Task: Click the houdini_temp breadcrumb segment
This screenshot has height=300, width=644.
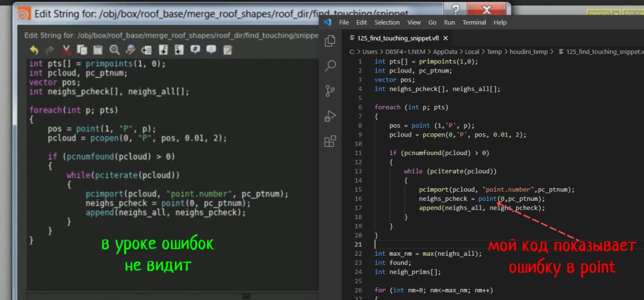Action: (x=528, y=51)
